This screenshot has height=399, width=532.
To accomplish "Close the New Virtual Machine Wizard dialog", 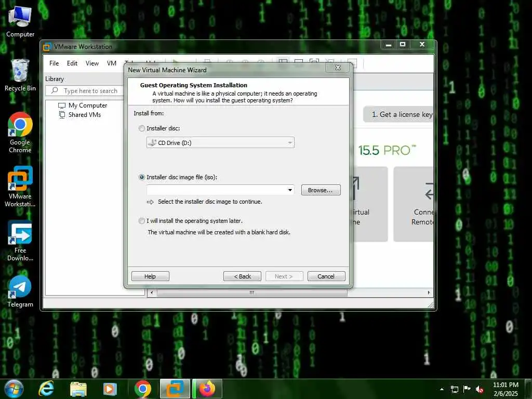I will coord(338,68).
